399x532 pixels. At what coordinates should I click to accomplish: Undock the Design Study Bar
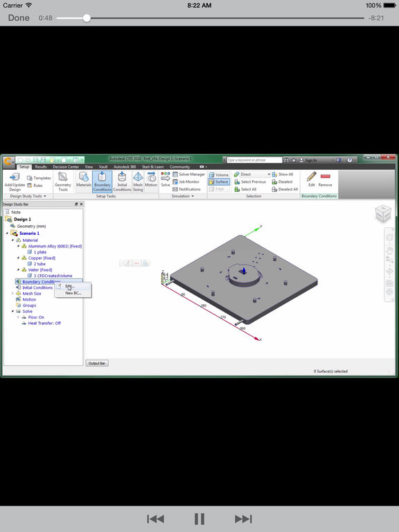[x=76, y=204]
